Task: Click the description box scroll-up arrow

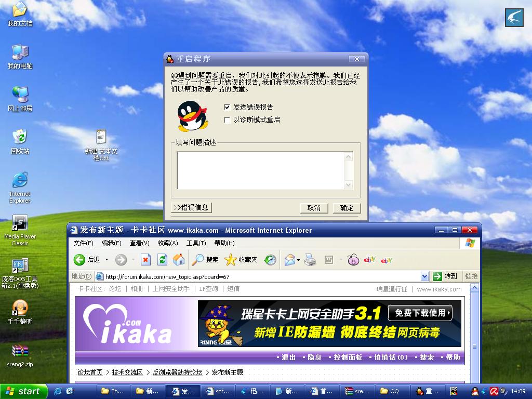Action: (349, 156)
